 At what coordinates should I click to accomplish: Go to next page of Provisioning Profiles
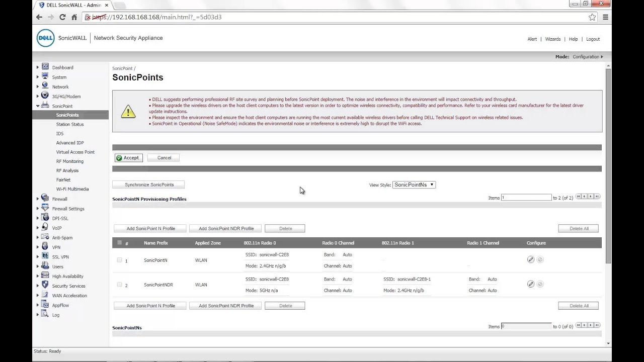pos(591,197)
